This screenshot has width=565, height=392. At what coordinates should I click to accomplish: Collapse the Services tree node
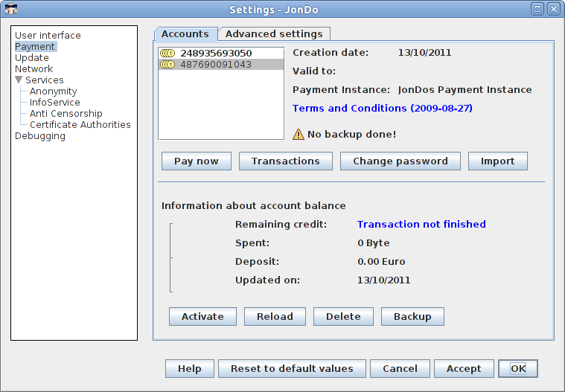(x=19, y=80)
